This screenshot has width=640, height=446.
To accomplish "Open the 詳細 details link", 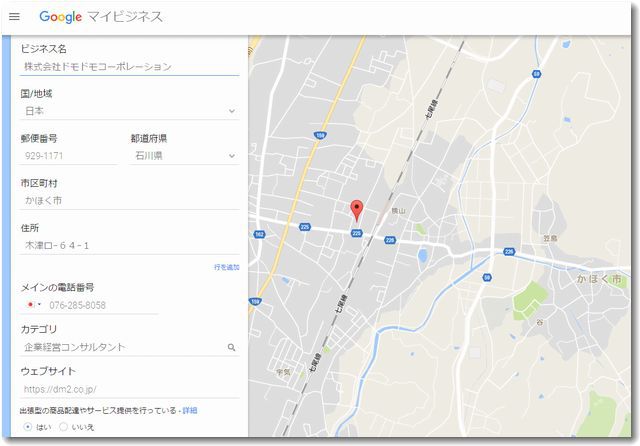I will [x=190, y=410].
